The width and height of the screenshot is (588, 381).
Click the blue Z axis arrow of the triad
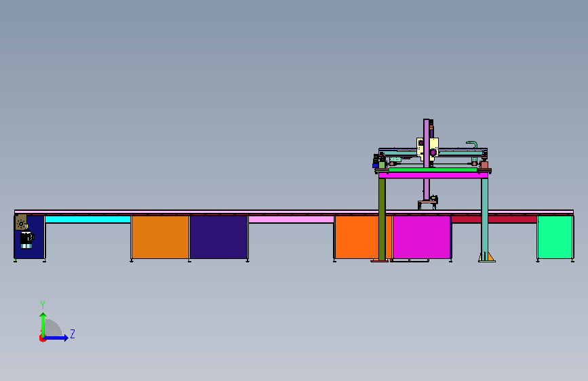click(56, 338)
